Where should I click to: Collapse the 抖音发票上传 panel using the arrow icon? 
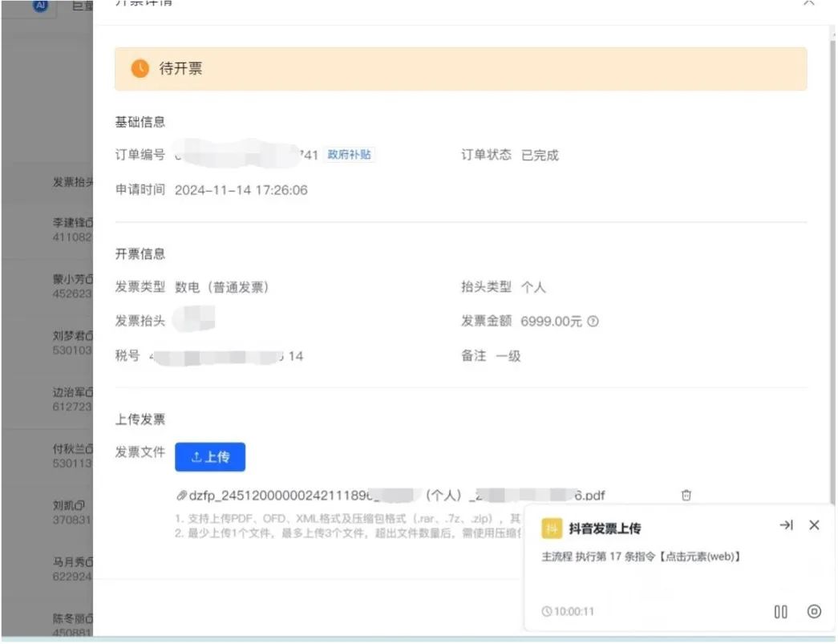tap(786, 525)
